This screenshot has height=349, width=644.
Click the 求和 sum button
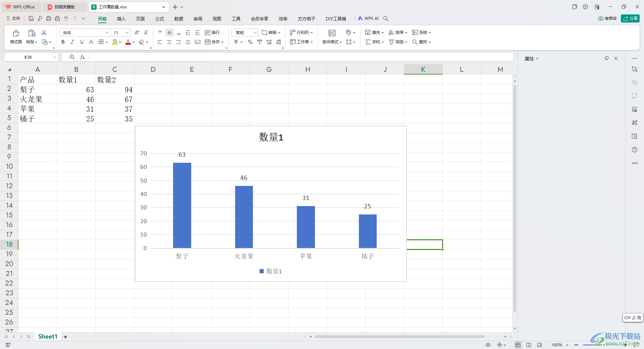[x=374, y=42]
